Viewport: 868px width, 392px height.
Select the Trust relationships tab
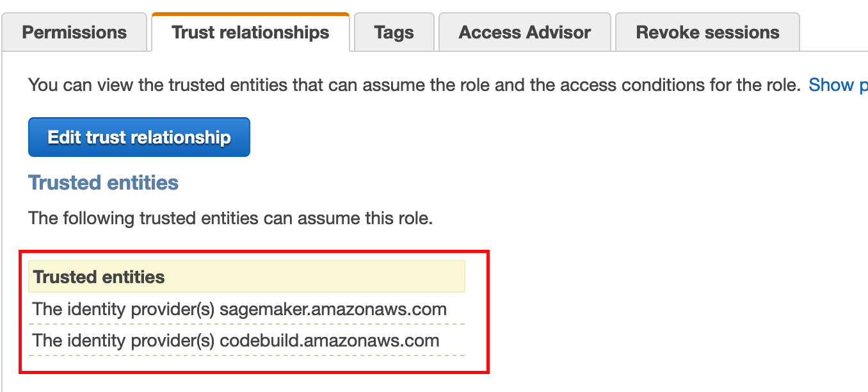point(250,32)
